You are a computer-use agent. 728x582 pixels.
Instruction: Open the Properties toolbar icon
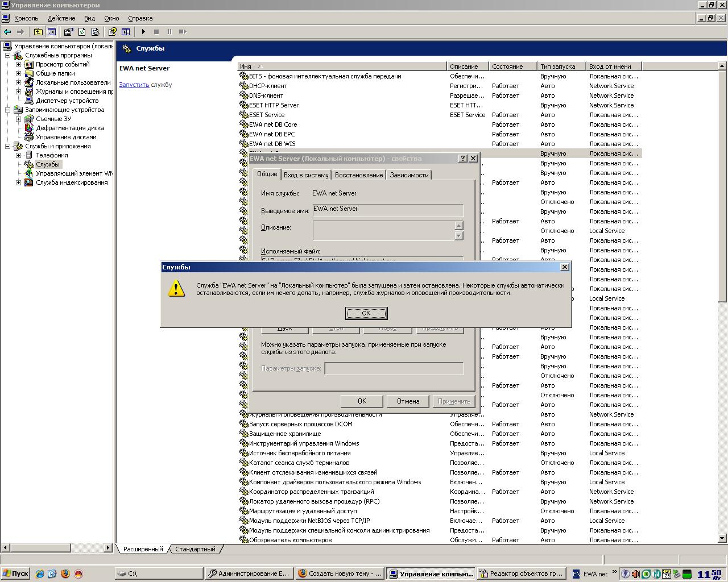tap(68, 32)
